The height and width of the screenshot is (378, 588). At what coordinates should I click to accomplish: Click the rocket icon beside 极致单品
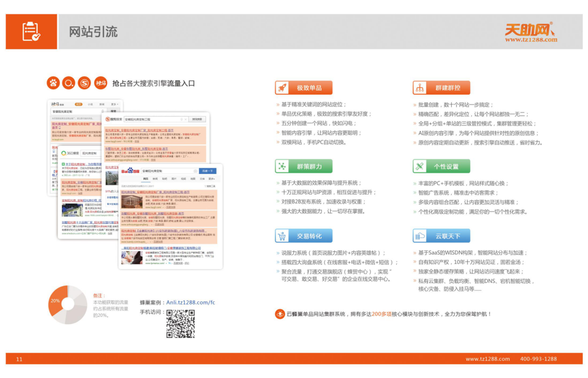coord(282,87)
